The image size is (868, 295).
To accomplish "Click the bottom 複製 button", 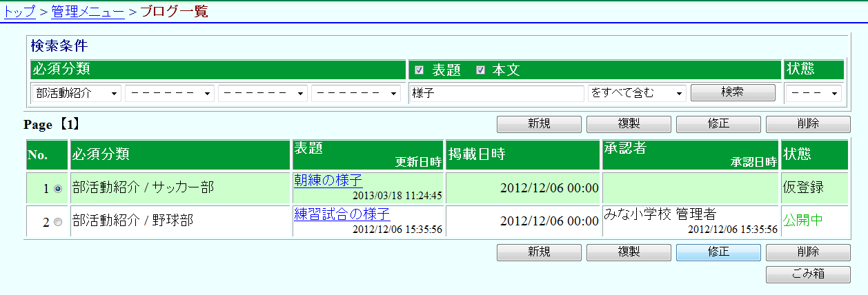I will coord(629,252).
